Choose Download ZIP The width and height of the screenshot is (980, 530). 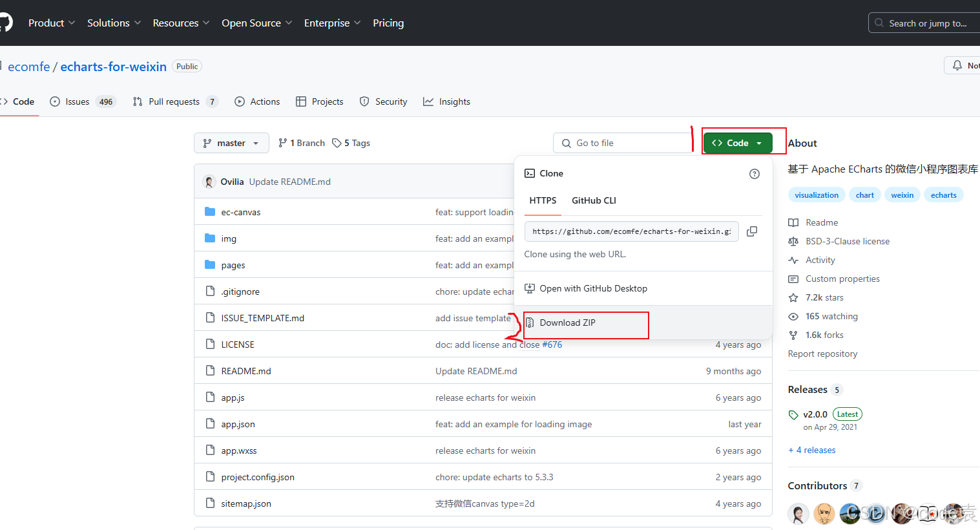pos(643,323)
